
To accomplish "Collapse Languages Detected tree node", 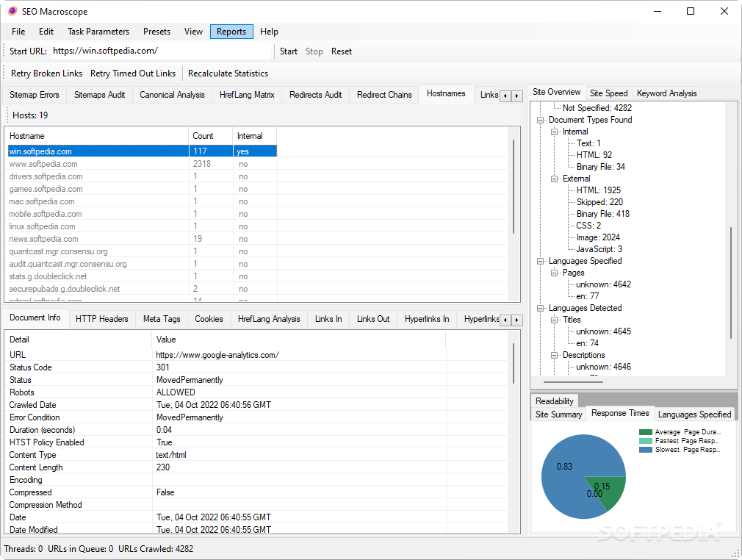I will 540,308.
